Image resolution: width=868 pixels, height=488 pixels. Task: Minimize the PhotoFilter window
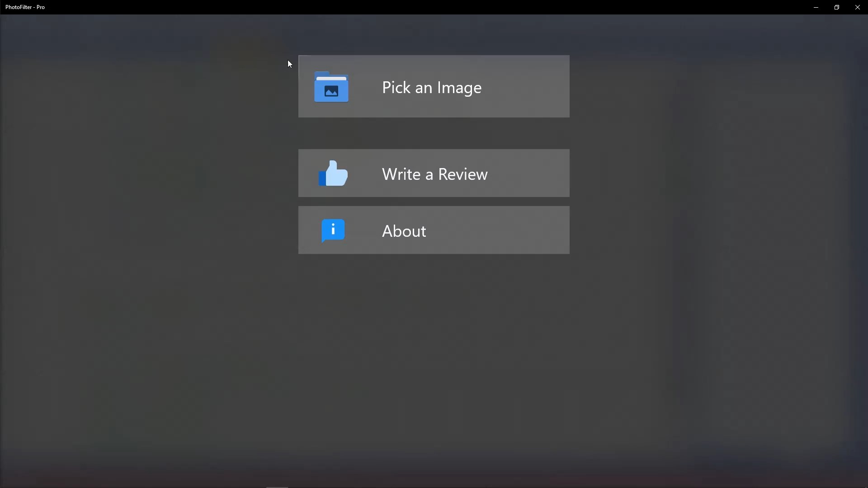point(816,7)
